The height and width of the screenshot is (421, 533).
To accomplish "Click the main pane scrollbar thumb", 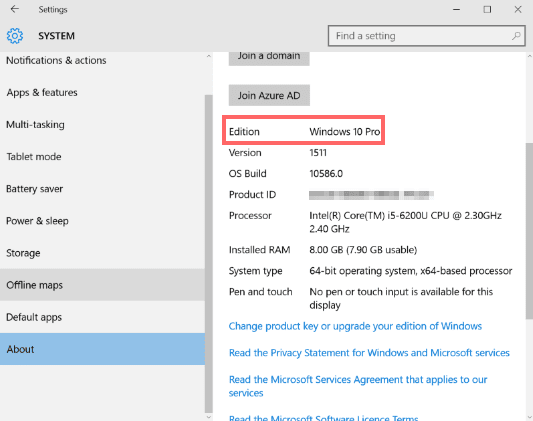I will (x=529, y=231).
